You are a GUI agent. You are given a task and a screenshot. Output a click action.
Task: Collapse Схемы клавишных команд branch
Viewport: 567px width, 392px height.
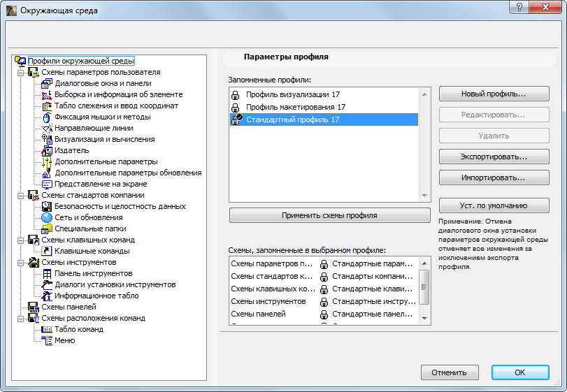(20, 240)
